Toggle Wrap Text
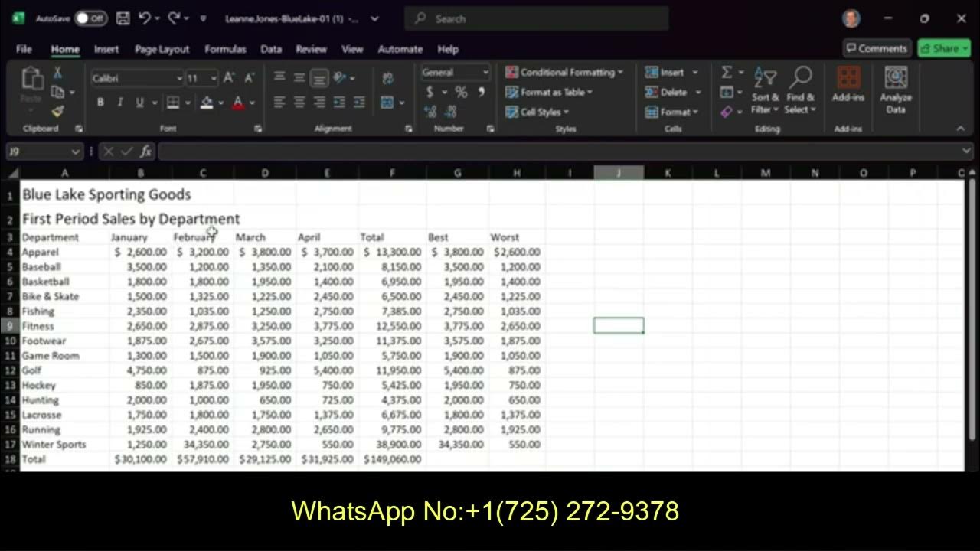 click(388, 78)
